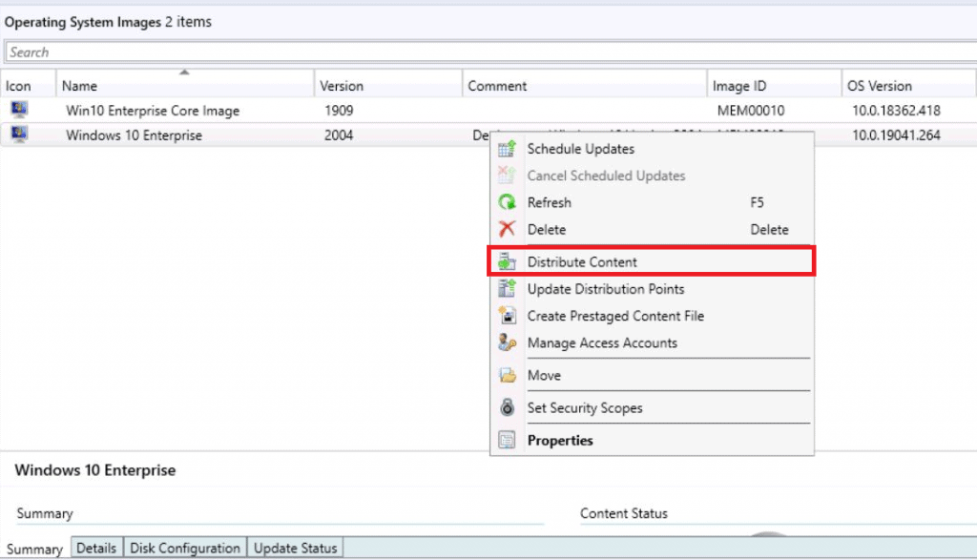The image size is (977, 560).
Task: Select Refresh in the context menu
Action: click(652, 202)
